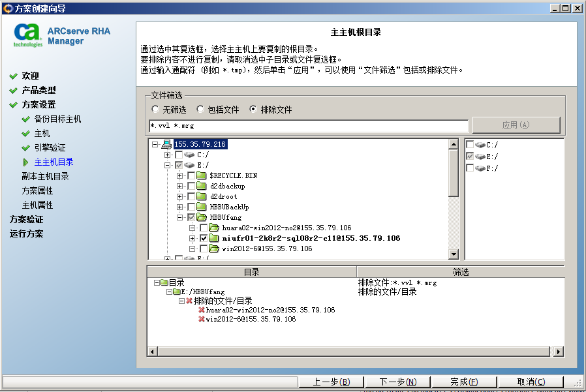Go to the 副本主机目录 wizard step
586x392 pixels.
(45, 176)
